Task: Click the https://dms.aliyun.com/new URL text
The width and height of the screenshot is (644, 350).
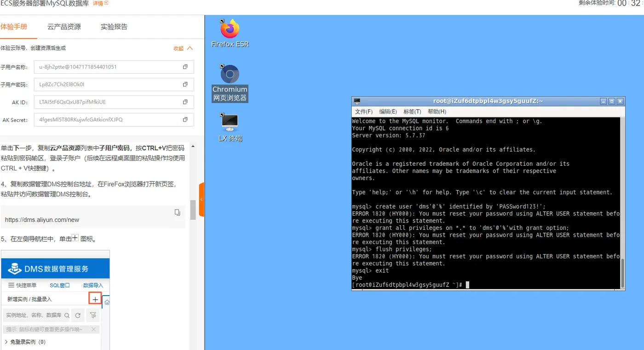Action: pos(42,220)
